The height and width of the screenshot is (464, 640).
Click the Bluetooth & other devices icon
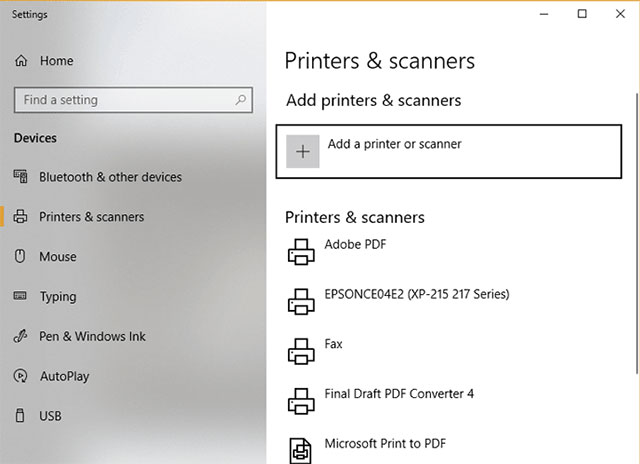[x=21, y=177]
